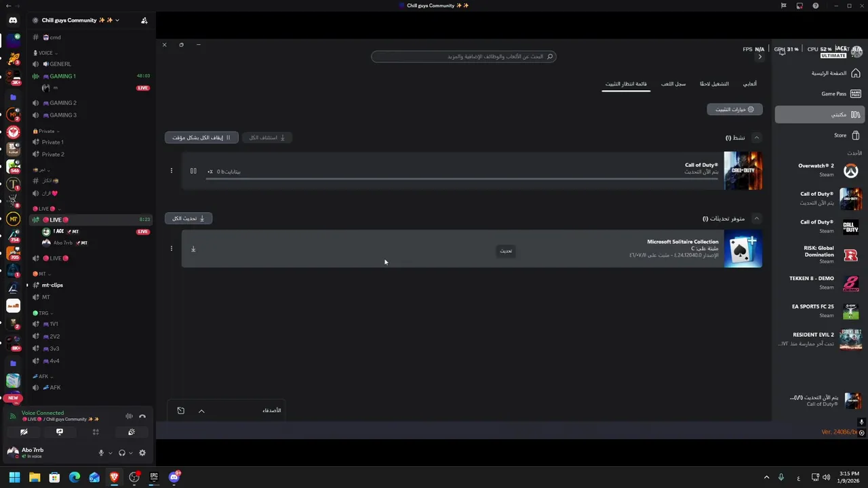Open Epic Games Launcher from taskbar
The image size is (868, 488).
[x=154, y=477]
